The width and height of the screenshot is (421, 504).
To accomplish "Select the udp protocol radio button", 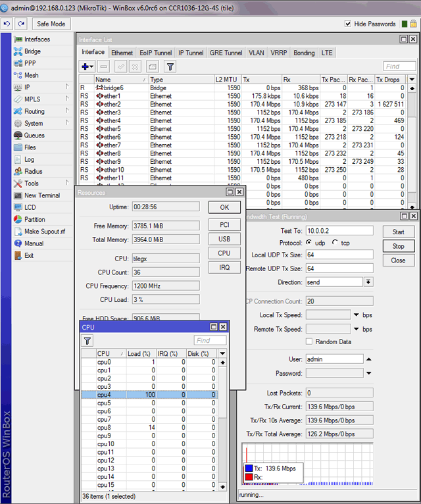I will tap(309, 242).
